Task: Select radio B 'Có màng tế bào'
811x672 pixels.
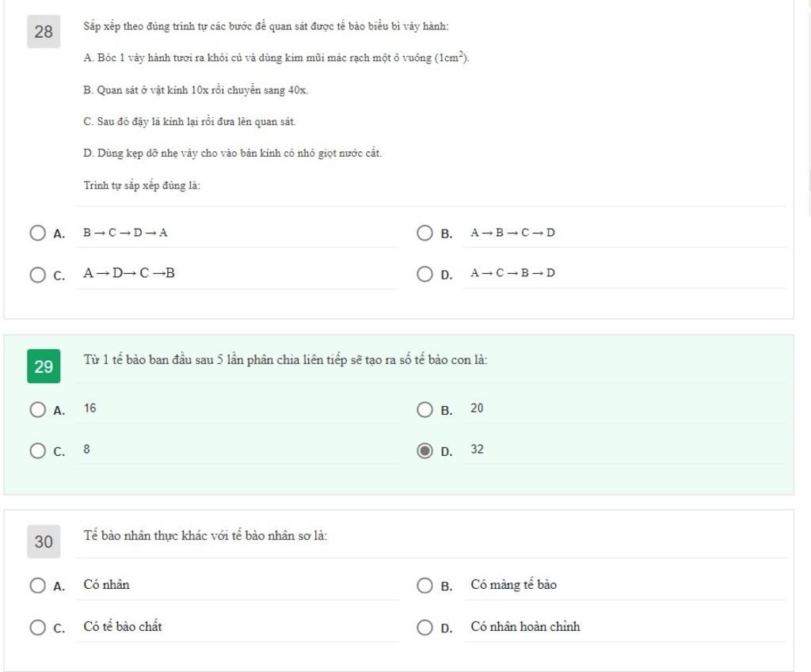Action: click(x=425, y=586)
